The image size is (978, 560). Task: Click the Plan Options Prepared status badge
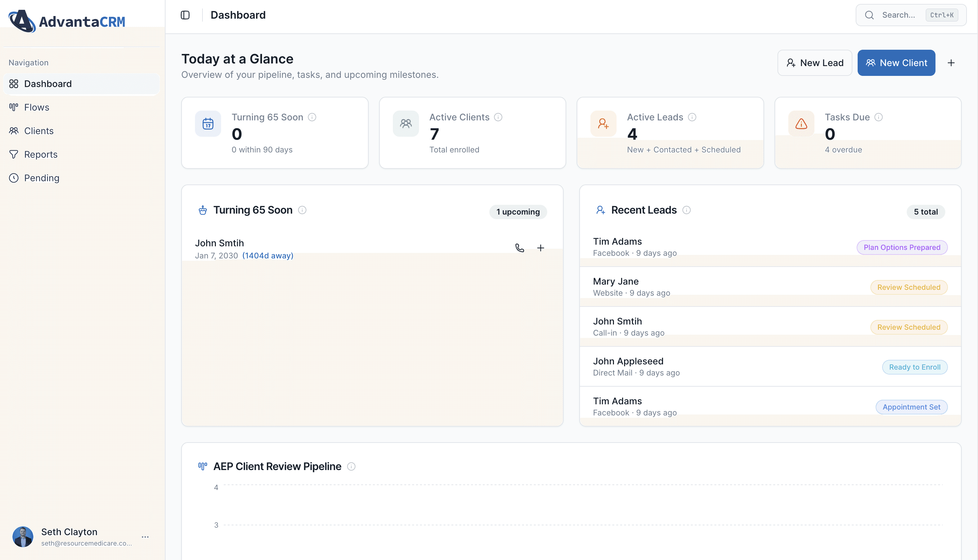coord(902,247)
